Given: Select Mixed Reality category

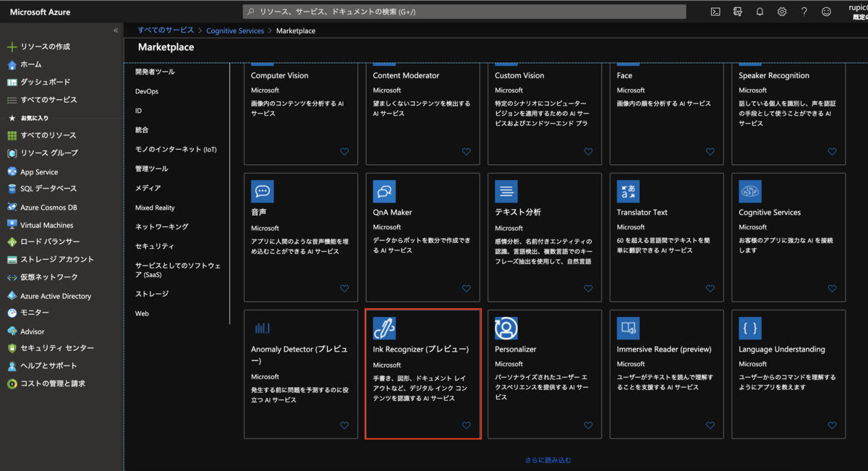Looking at the screenshot, I should coord(155,208).
